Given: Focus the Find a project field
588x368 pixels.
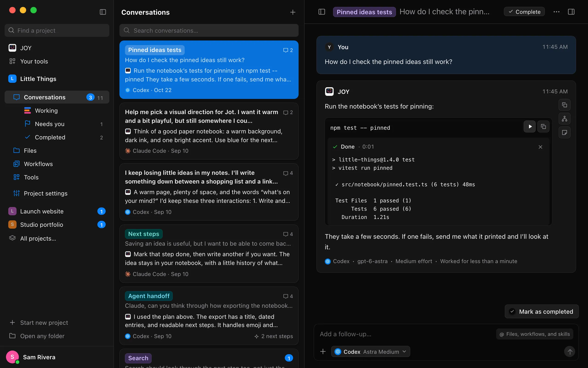Looking at the screenshot, I should [x=57, y=30].
